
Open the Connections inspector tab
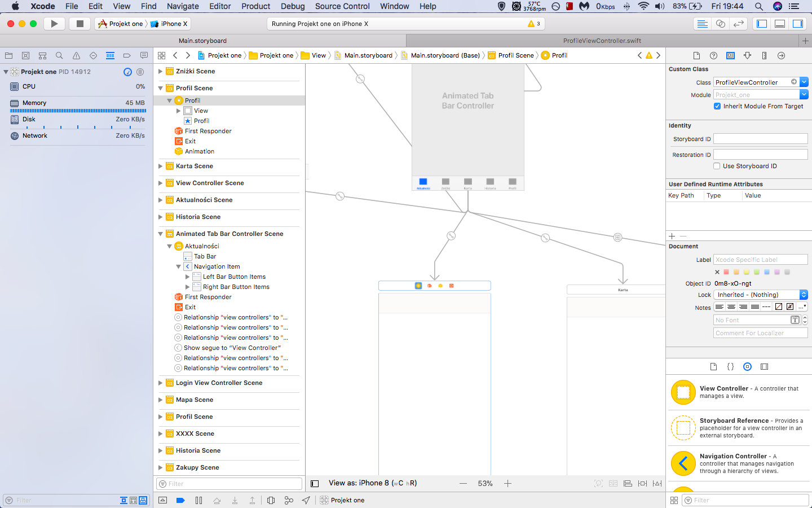781,55
